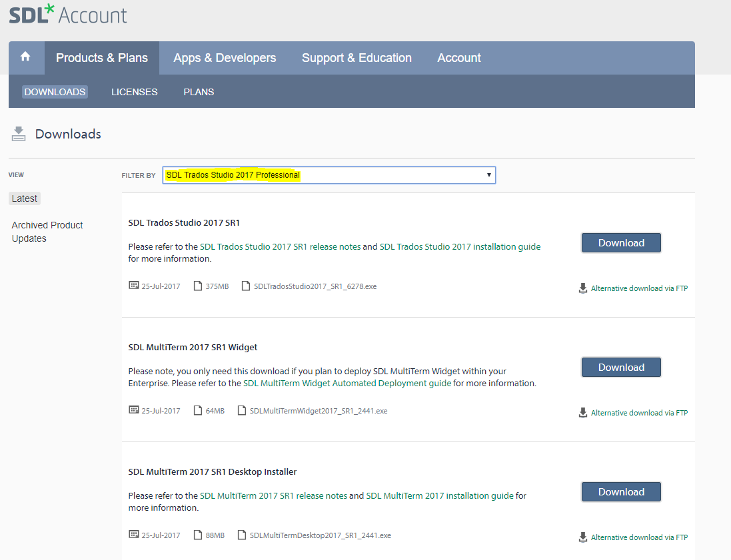Click FTP download icon for Trados Studio SR1
This screenshot has height=560, width=731.
(x=583, y=288)
